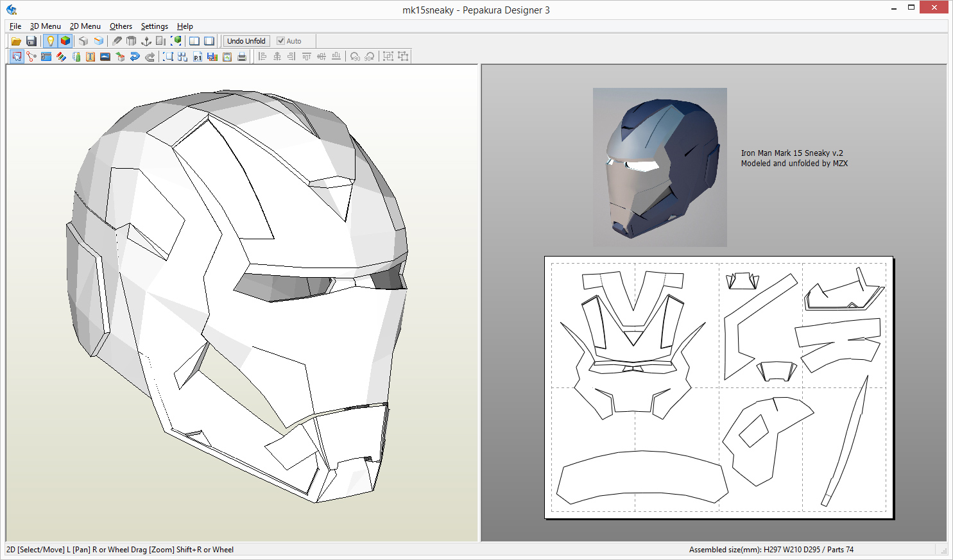Click the anchor icon in toolbar
953x560 pixels.
(x=146, y=41)
